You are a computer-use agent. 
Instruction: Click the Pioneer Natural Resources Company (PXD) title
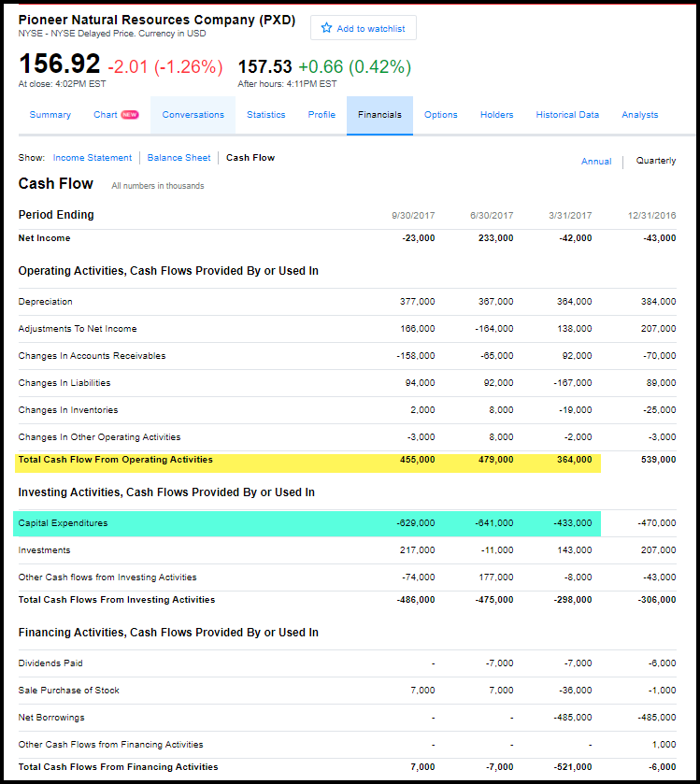tap(156, 20)
